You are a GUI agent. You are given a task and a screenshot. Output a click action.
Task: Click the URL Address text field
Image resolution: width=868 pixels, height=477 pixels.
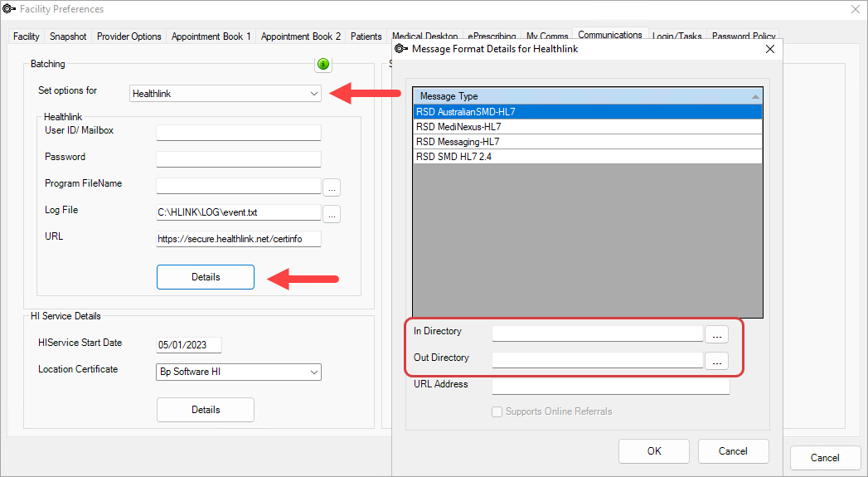point(611,387)
